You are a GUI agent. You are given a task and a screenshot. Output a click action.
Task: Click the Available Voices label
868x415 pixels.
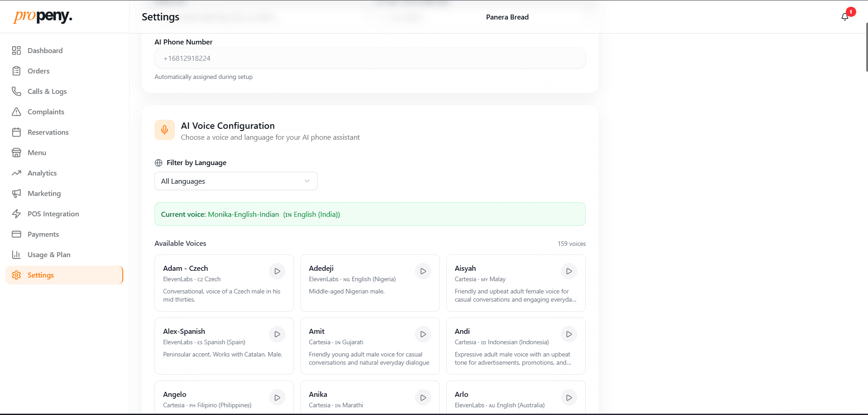pos(180,244)
